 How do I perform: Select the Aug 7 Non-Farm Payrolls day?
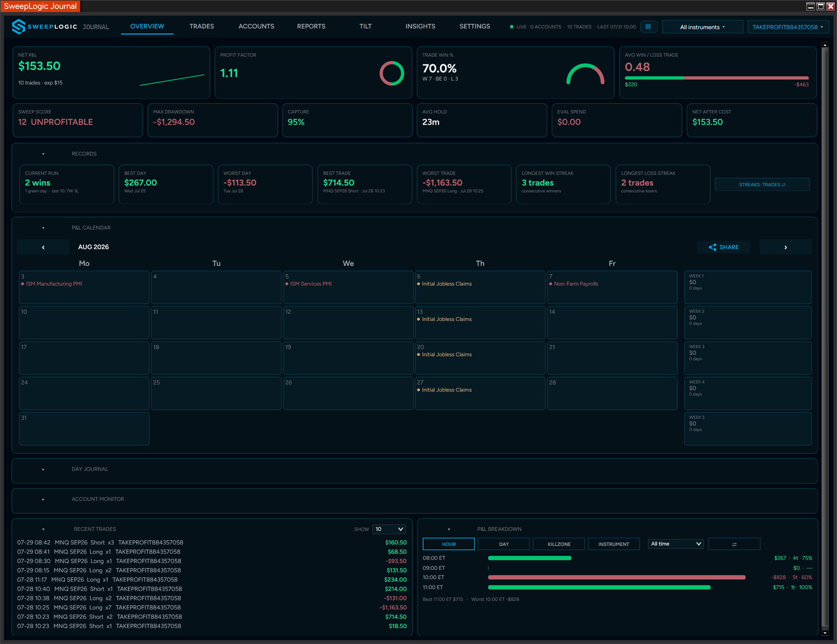point(612,287)
